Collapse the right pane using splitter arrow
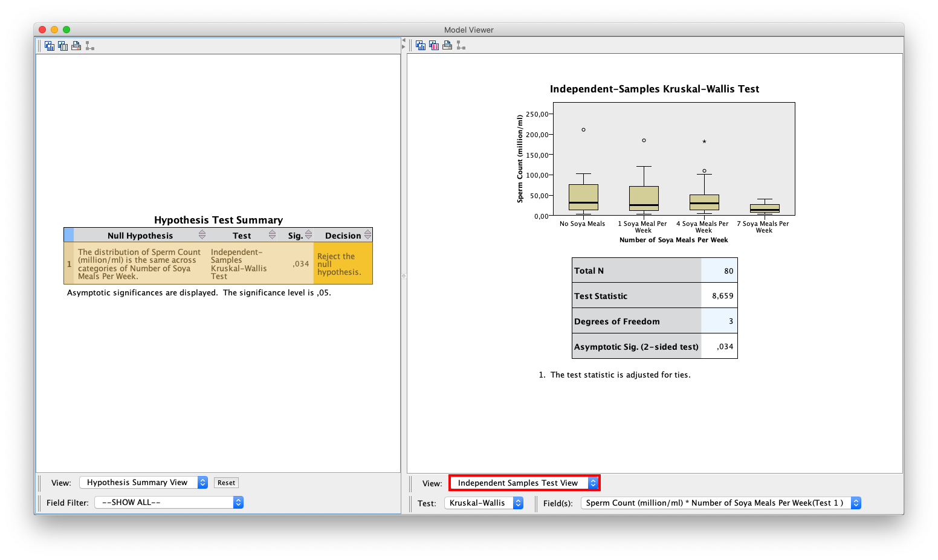The height and width of the screenshot is (560, 938). tap(404, 47)
